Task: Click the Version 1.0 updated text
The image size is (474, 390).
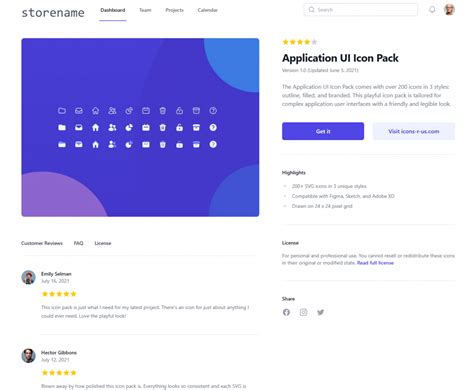Action: [320, 70]
